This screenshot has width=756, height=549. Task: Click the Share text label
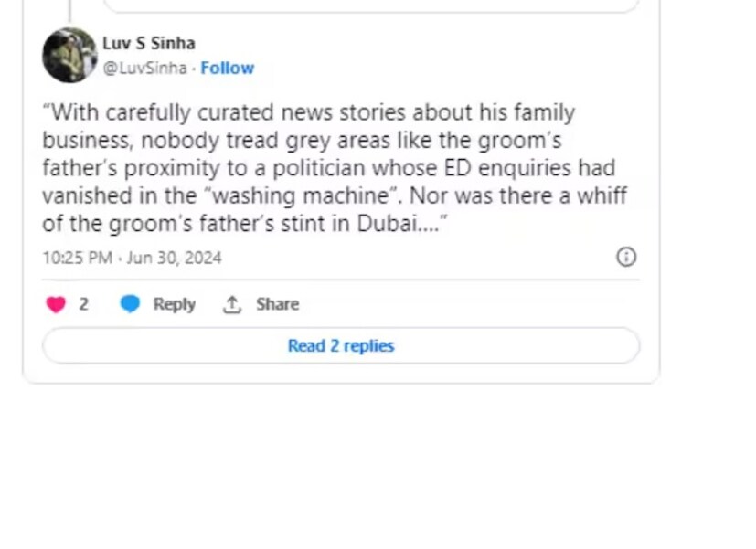click(277, 305)
